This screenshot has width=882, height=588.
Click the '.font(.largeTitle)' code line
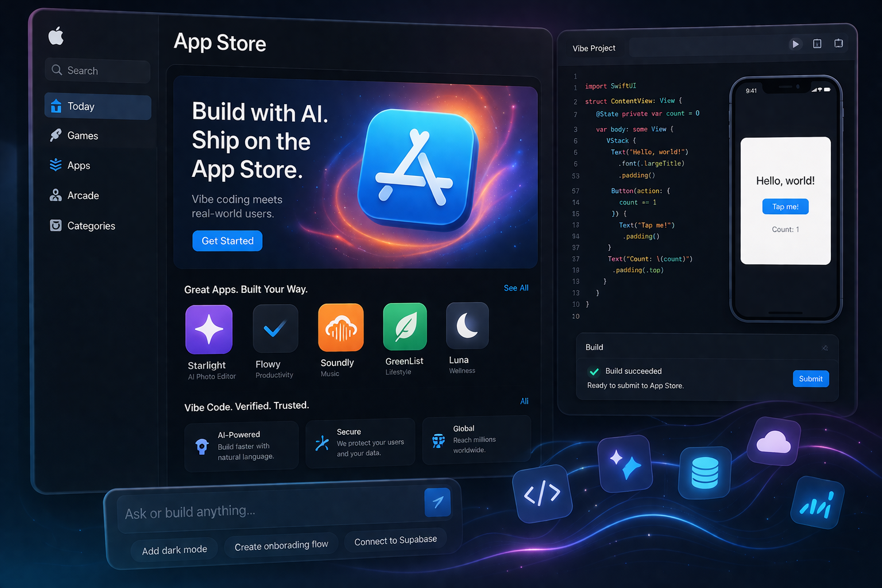pyautogui.click(x=651, y=164)
